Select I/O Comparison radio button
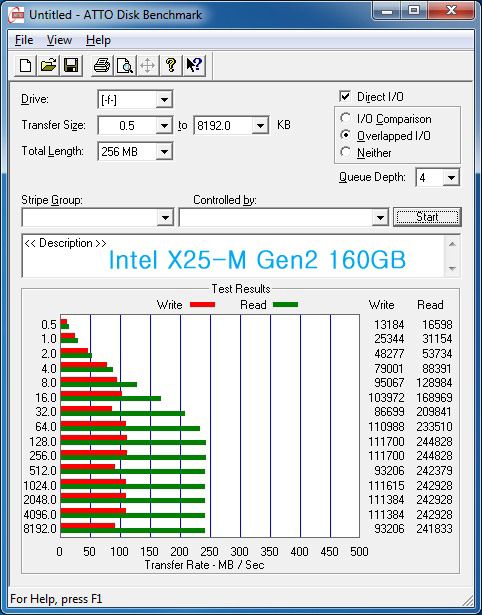The height and width of the screenshot is (615, 482). 346,118
